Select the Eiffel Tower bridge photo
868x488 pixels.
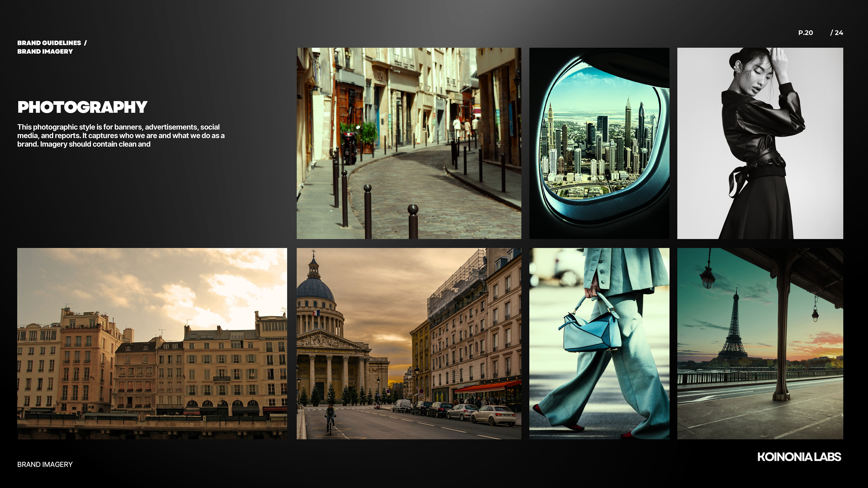760,343
